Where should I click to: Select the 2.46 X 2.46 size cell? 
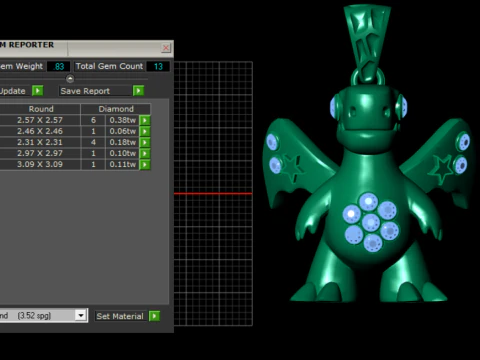40,131
